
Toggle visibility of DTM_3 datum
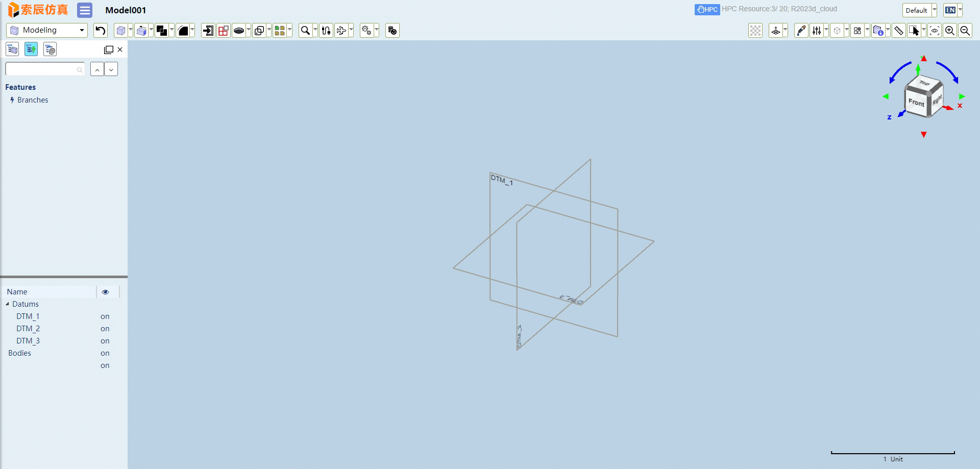pyautogui.click(x=105, y=341)
